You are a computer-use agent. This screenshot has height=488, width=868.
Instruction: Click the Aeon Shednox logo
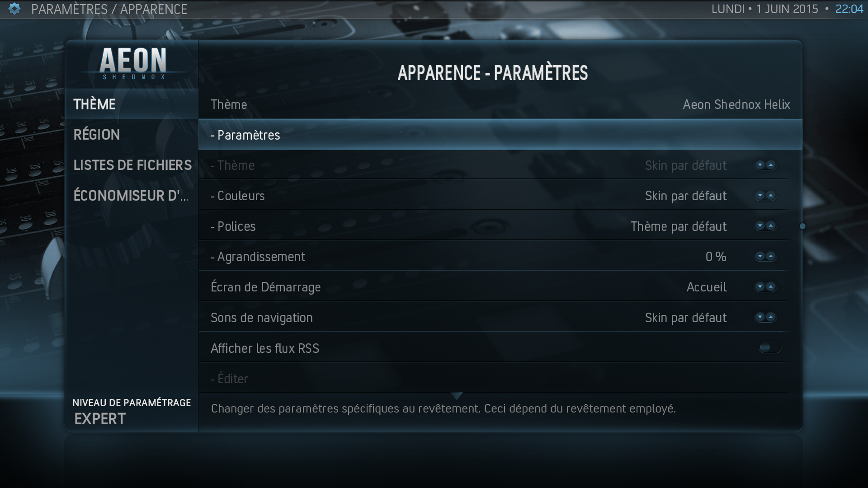[133, 64]
